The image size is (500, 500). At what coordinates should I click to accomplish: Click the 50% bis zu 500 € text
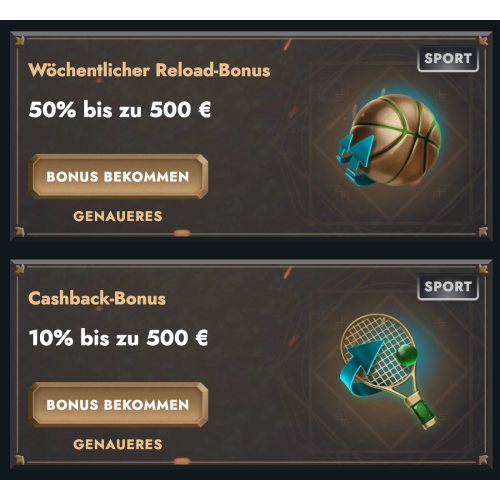click(x=120, y=109)
